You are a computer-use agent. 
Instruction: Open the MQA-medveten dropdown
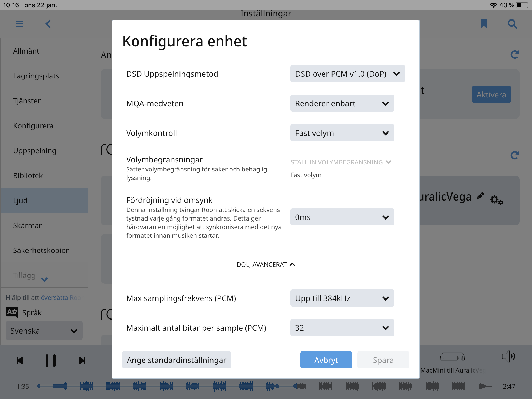[x=342, y=103]
